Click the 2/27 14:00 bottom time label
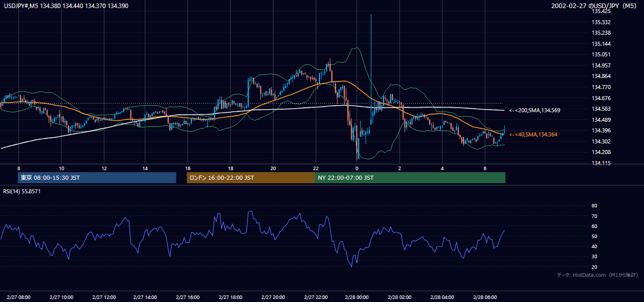The height and width of the screenshot is (302, 644). (x=146, y=297)
